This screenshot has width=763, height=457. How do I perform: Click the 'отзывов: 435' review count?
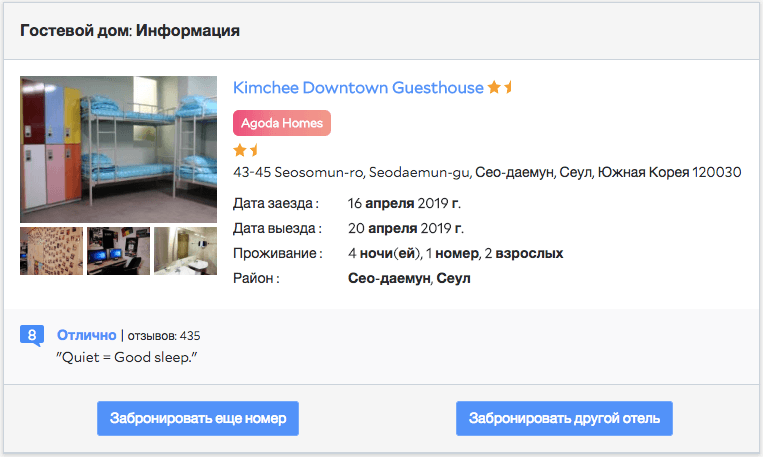point(164,336)
